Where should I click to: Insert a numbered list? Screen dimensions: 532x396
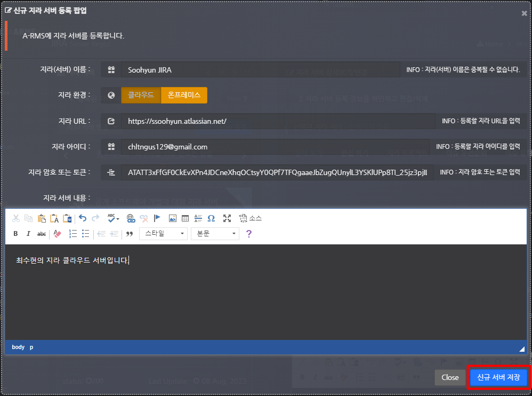tap(73, 234)
